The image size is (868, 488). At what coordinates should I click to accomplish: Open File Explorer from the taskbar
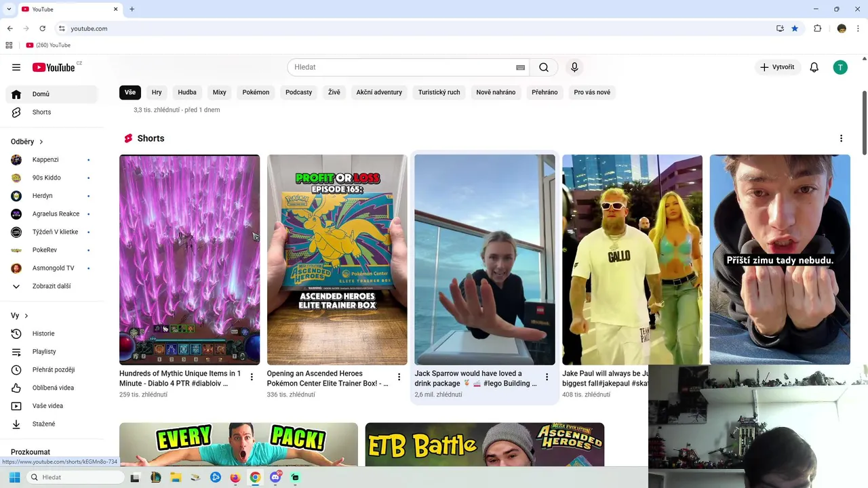click(176, 477)
